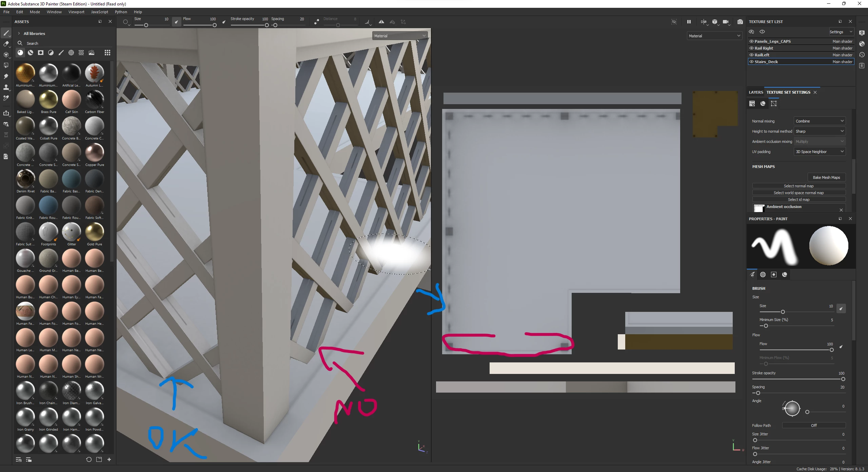Pick the Gold Pure material thumbnail
The width and height of the screenshot is (868, 472).
pos(95,232)
